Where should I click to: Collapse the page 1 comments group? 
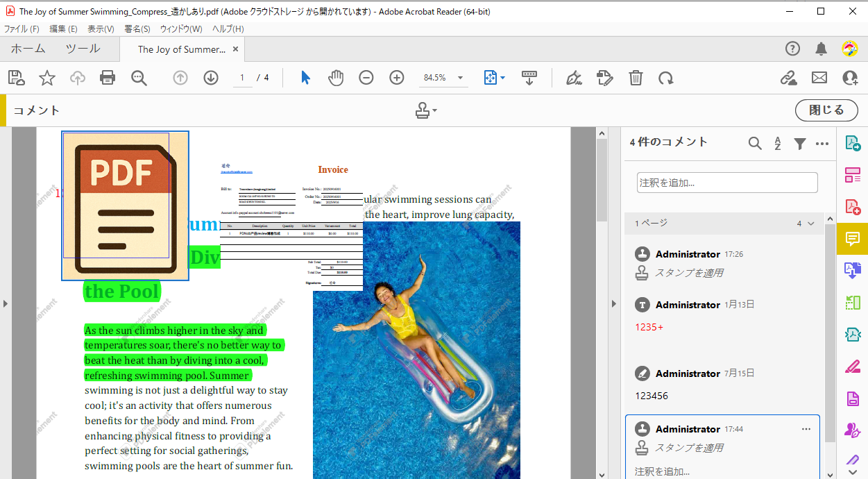[811, 224]
